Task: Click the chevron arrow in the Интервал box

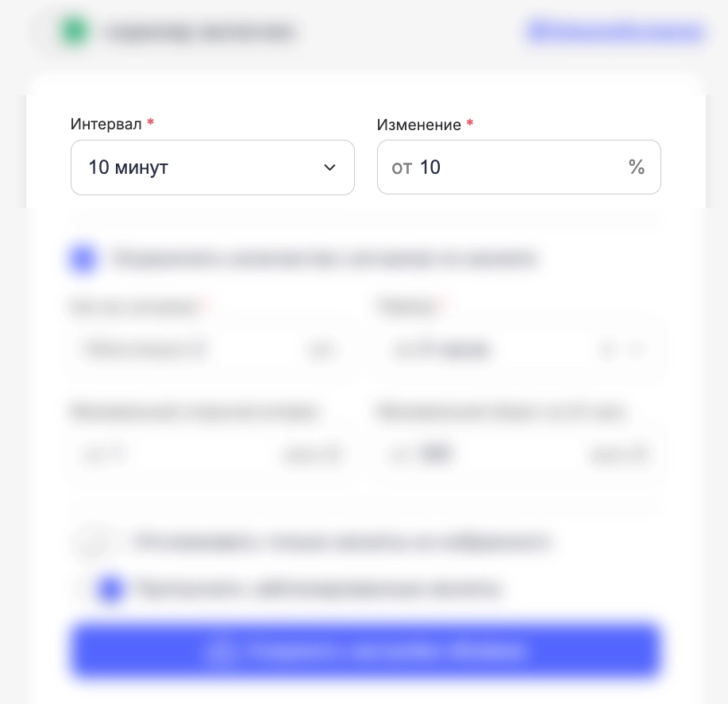Action: click(x=330, y=167)
